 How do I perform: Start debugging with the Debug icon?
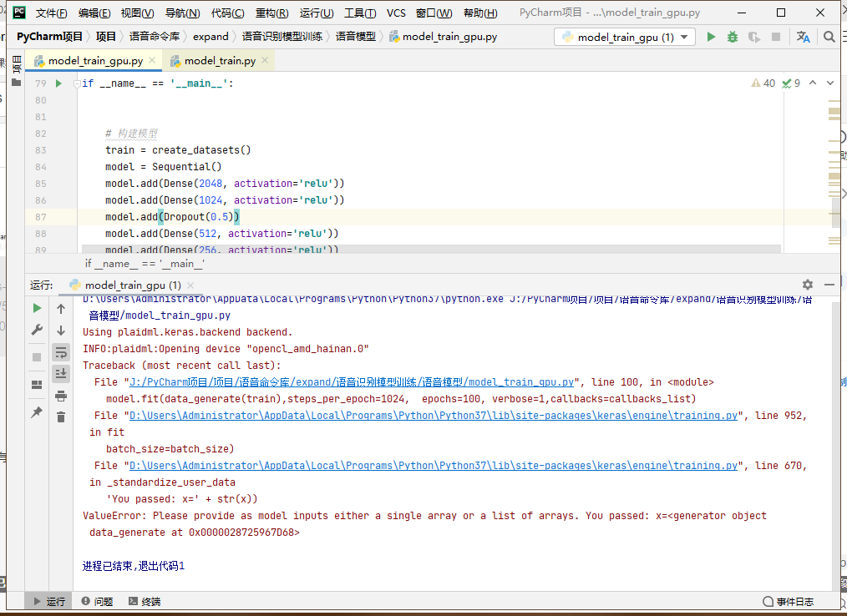tap(733, 37)
